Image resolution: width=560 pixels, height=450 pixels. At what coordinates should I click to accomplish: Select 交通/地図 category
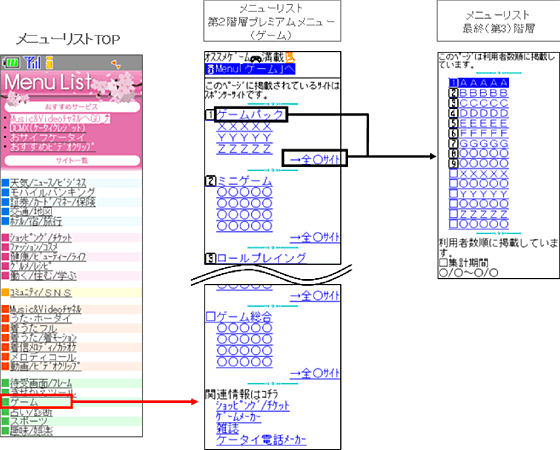pyautogui.click(x=31, y=211)
